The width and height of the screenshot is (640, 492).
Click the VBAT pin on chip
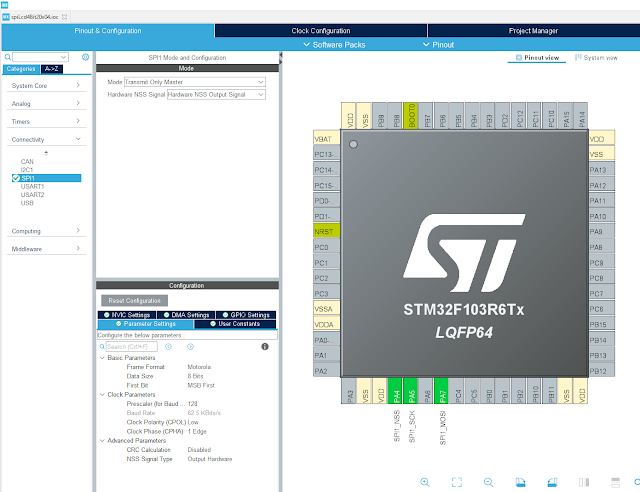click(x=327, y=139)
